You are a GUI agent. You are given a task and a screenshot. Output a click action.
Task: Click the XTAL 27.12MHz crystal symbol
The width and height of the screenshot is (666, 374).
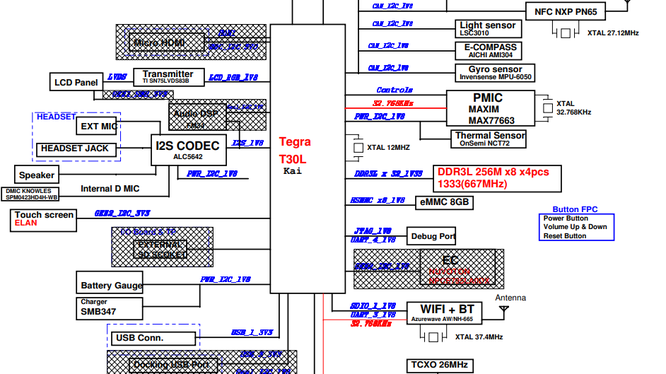click(x=565, y=32)
